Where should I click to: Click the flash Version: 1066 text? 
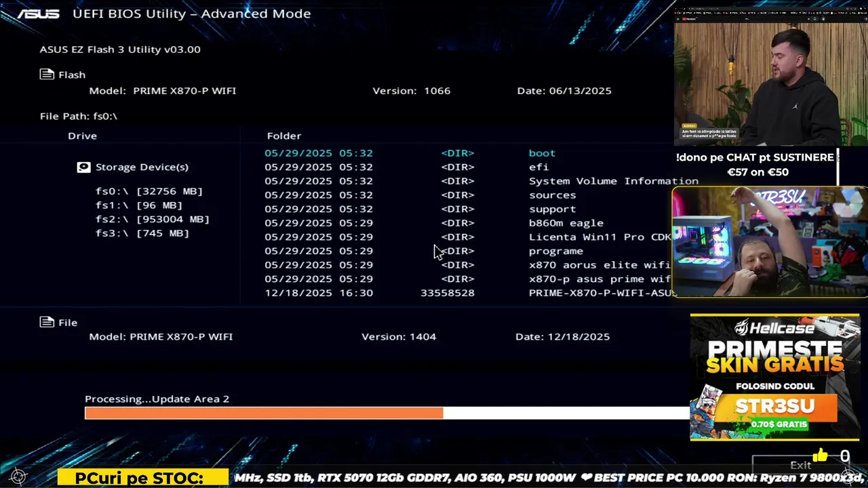tap(412, 90)
